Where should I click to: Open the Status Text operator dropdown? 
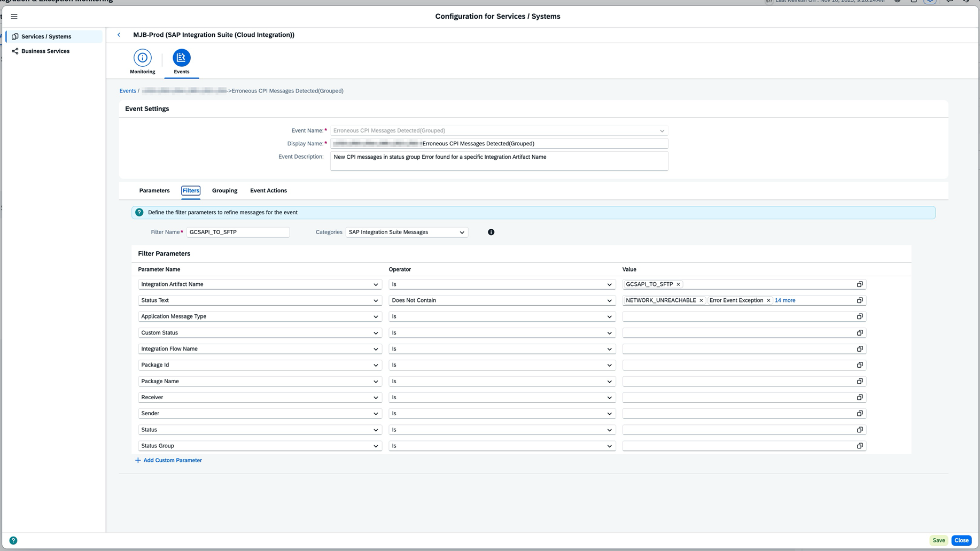(x=609, y=300)
